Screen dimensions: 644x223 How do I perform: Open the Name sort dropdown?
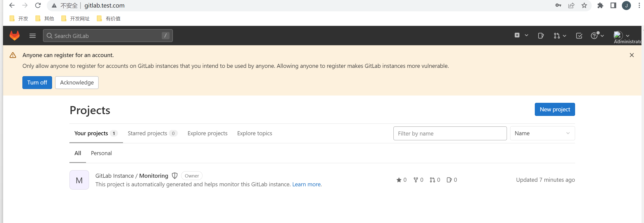point(542,133)
